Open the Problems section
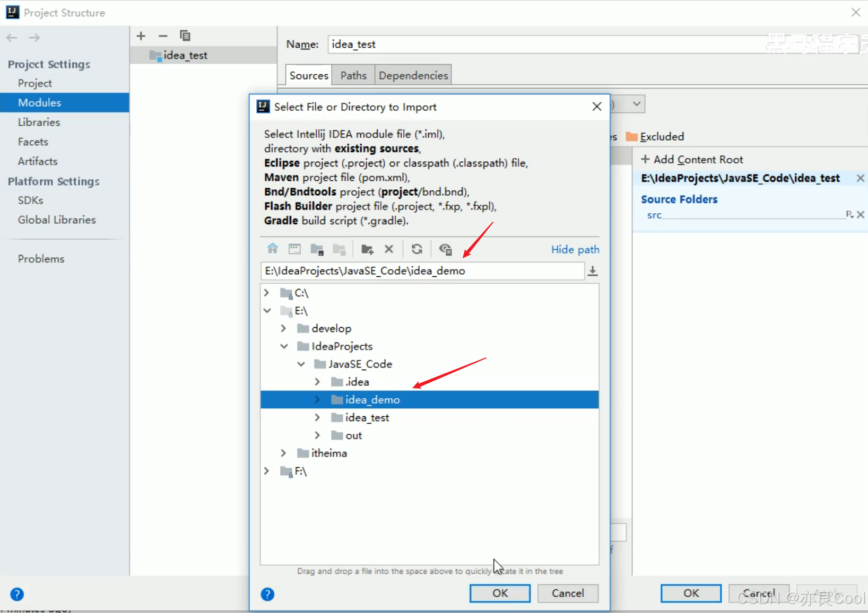This screenshot has width=868, height=613. click(x=41, y=259)
